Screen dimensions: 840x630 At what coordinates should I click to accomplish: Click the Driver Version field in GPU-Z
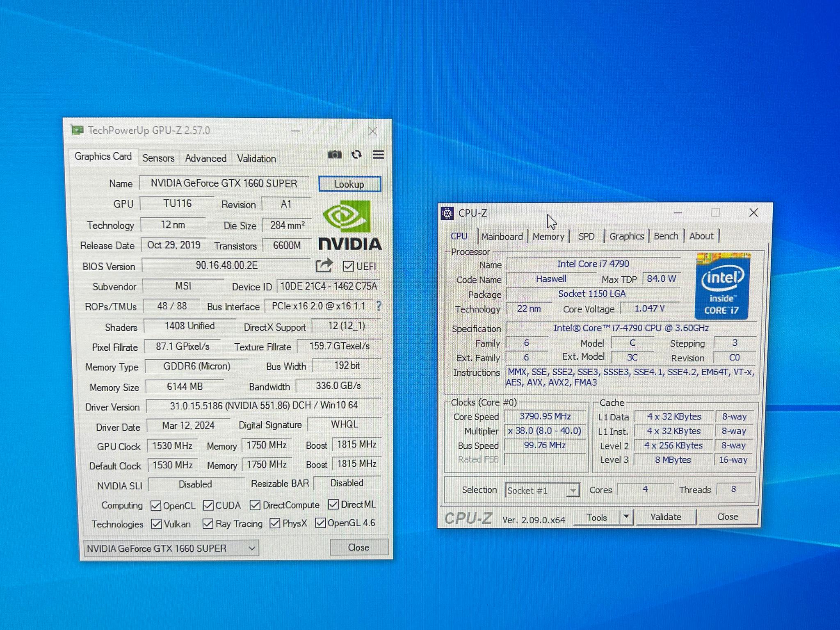tap(264, 405)
